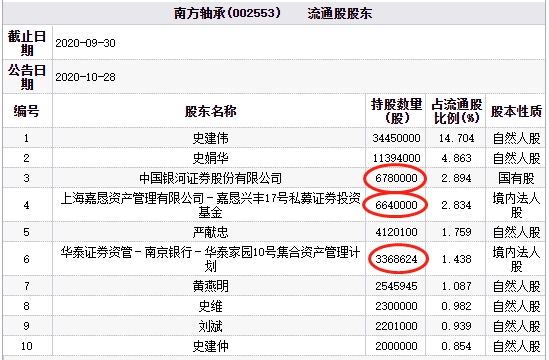The width and height of the screenshot is (549, 360).
Task: Select shareholder name 史娟华
Action: tap(210, 158)
